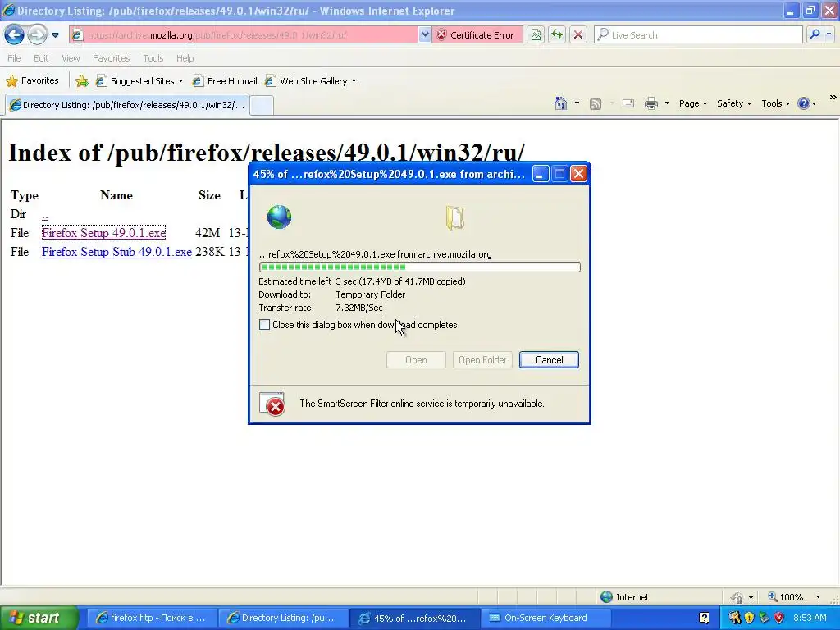The image size is (840, 630).
Task: Switch to firefox fitp search taskbar window
Action: coord(151,618)
